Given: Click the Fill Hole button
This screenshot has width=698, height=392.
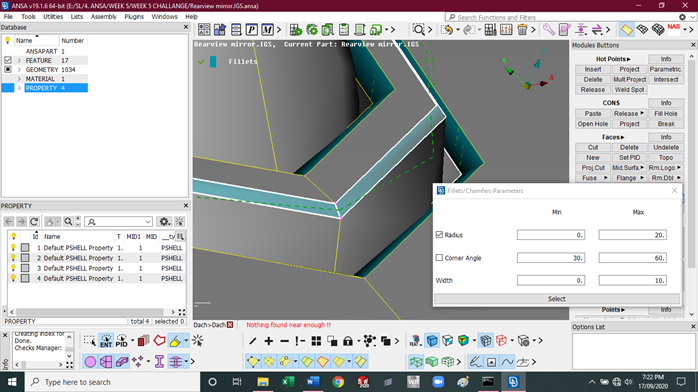Looking at the screenshot, I should coord(666,113).
